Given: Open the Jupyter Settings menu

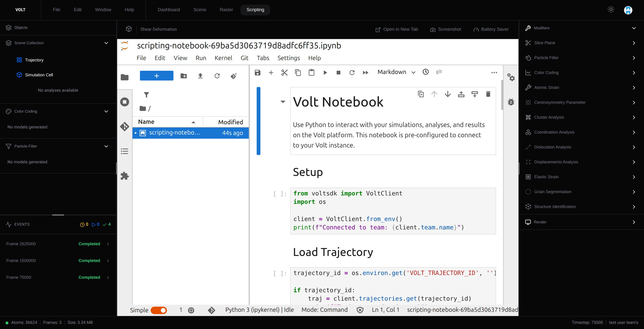Looking at the screenshot, I should tap(289, 58).
